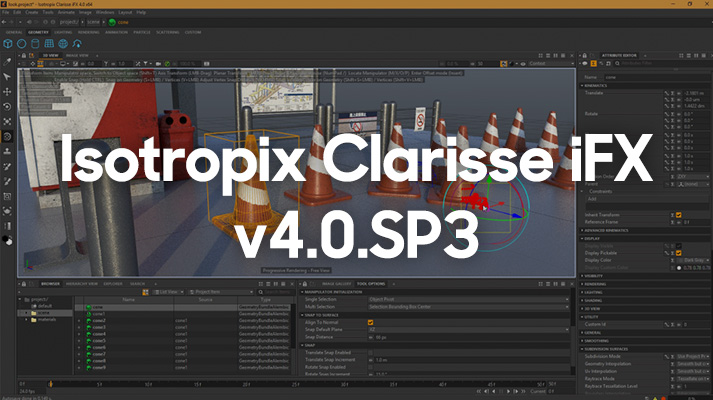Open the Single Selection Object Pivot dropdown

(468, 300)
